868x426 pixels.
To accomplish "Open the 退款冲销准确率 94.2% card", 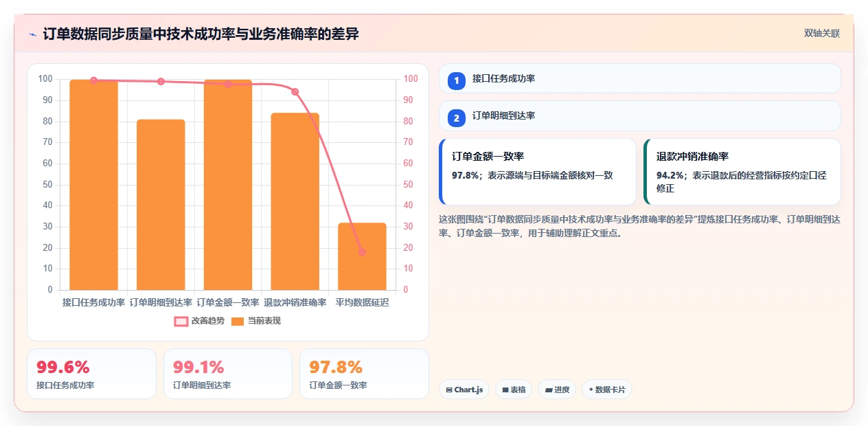I will (742, 172).
